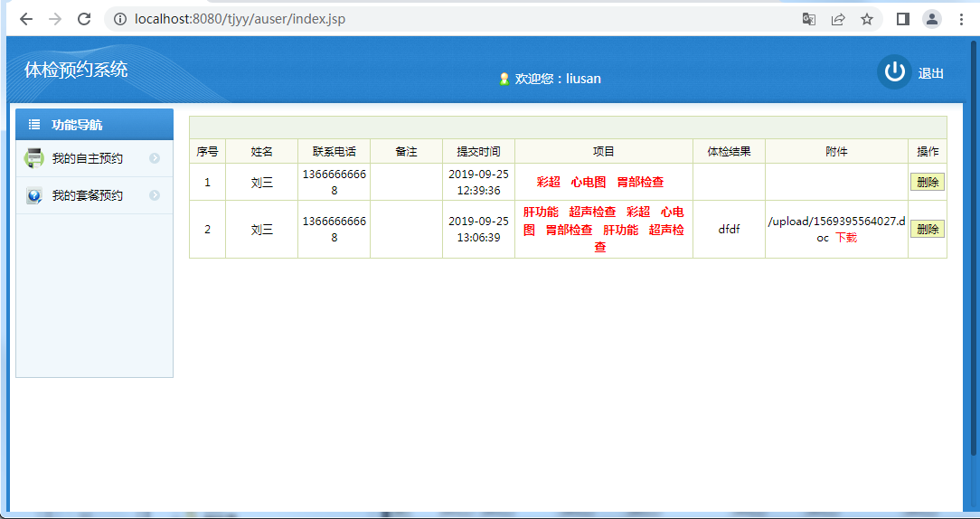980x519 pixels.
Task: Click the 序号 column header
Action: point(208,151)
